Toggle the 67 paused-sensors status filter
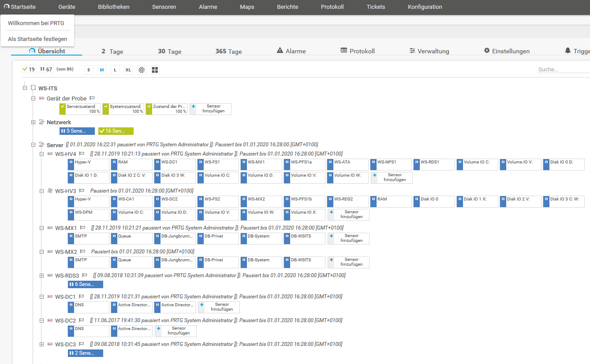 (46, 69)
